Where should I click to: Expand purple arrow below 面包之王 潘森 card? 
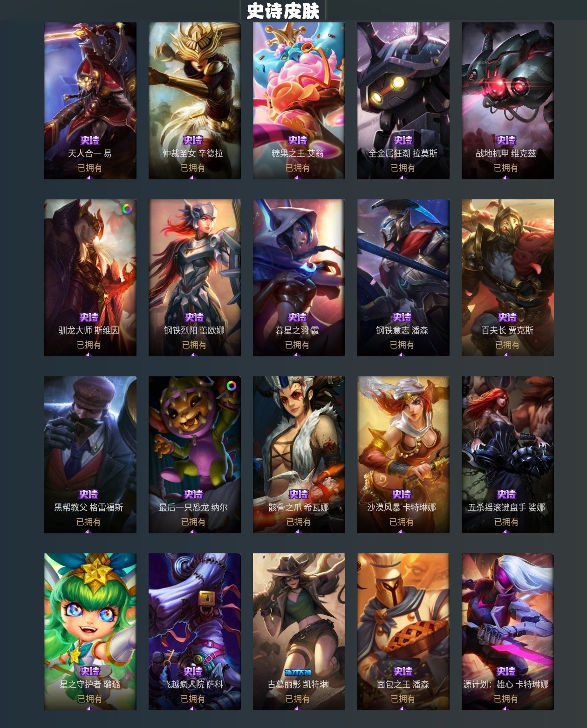(402, 708)
